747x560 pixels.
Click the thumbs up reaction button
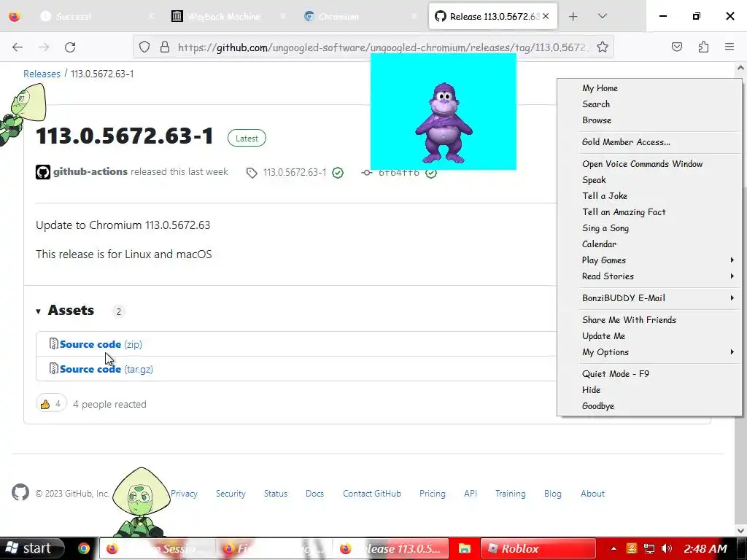tap(52, 404)
